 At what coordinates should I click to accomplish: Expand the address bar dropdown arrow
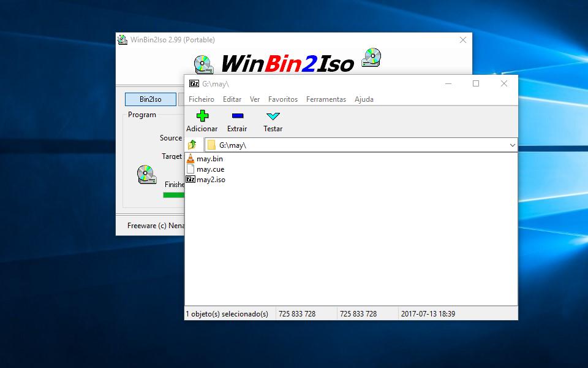pos(513,145)
